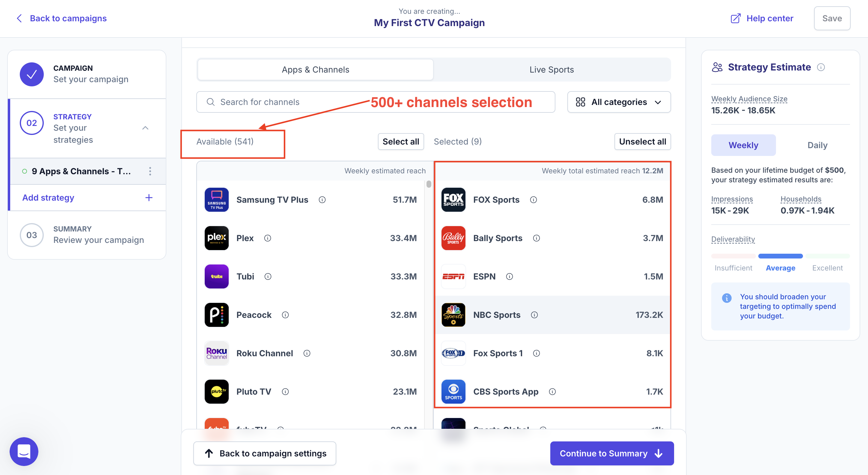The width and height of the screenshot is (868, 475).
Task: Open info icon next to NBC Sports
Action: pyautogui.click(x=534, y=315)
